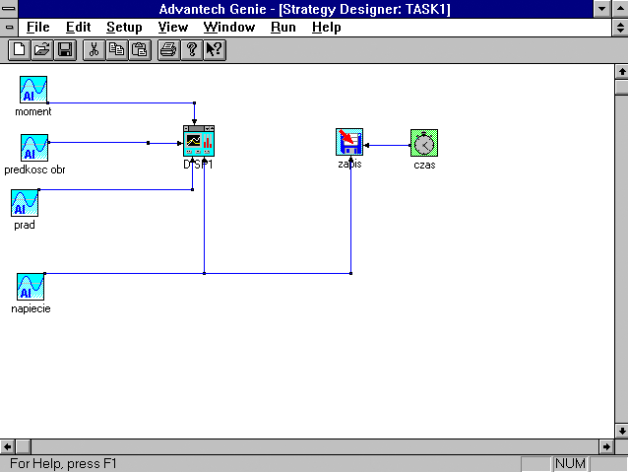Click the About question mark icon
Image resolution: width=629 pixels, height=472 pixels.
coord(190,48)
